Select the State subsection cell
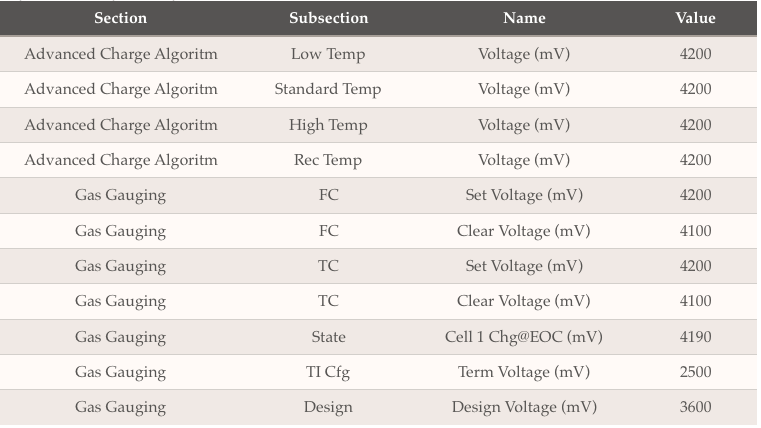Viewport: 761px width, 428px height. pyautogui.click(x=328, y=337)
